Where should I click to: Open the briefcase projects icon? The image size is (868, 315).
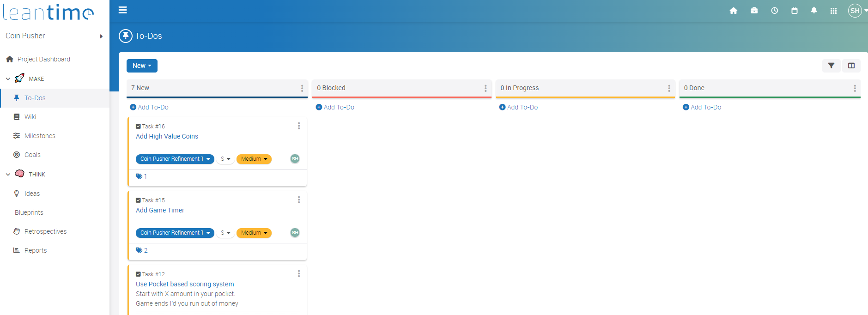pyautogui.click(x=754, y=11)
